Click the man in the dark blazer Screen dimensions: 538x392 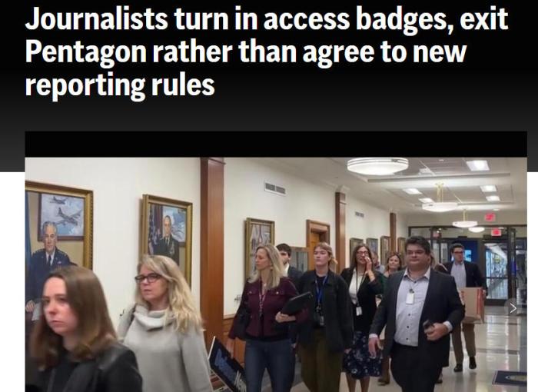(415, 314)
